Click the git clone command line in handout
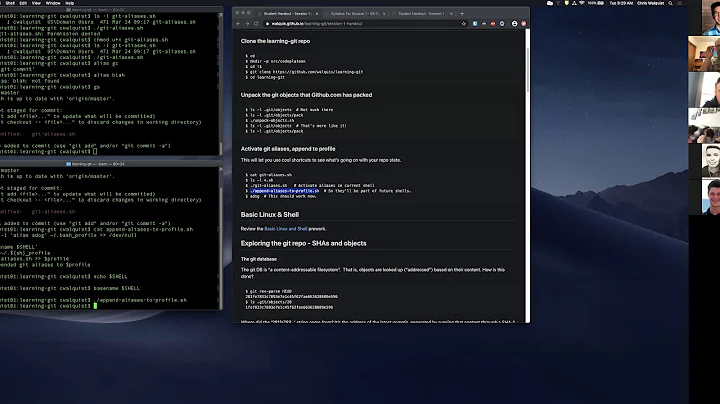This screenshot has width=720, height=404. click(304, 72)
